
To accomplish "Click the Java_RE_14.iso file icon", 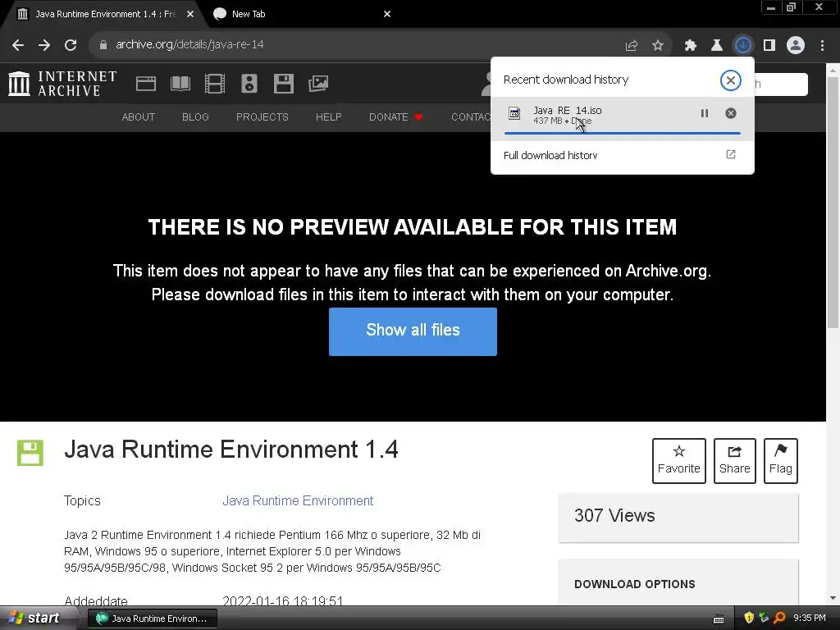I will (x=514, y=113).
